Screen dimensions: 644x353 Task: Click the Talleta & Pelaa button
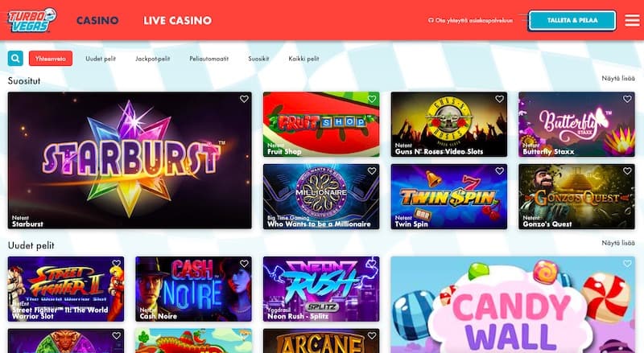click(x=572, y=20)
